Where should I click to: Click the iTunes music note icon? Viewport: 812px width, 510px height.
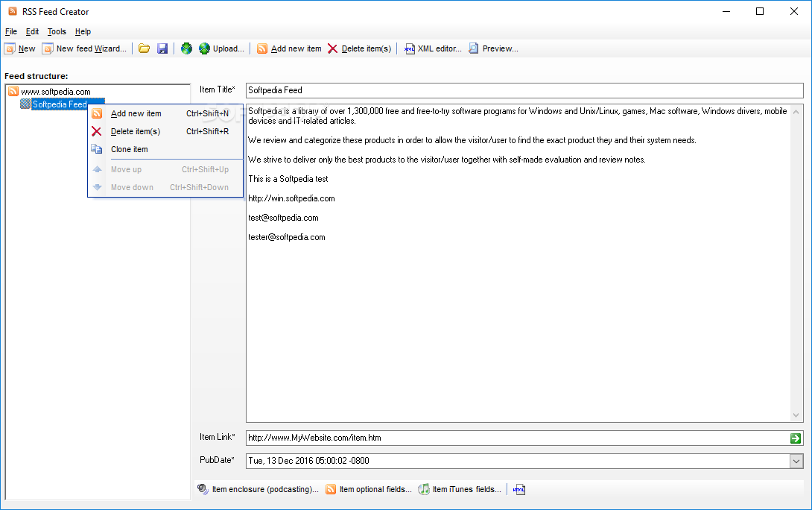tap(424, 489)
